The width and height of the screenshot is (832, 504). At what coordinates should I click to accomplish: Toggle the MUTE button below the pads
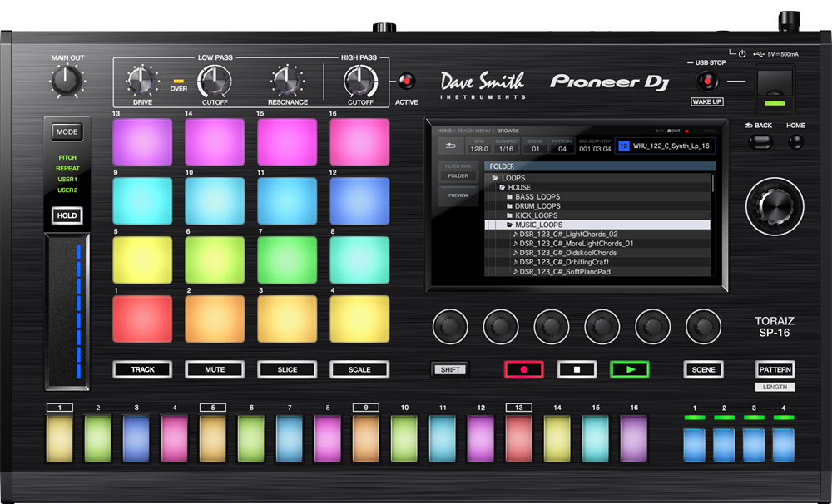pyautogui.click(x=215, y=369)
